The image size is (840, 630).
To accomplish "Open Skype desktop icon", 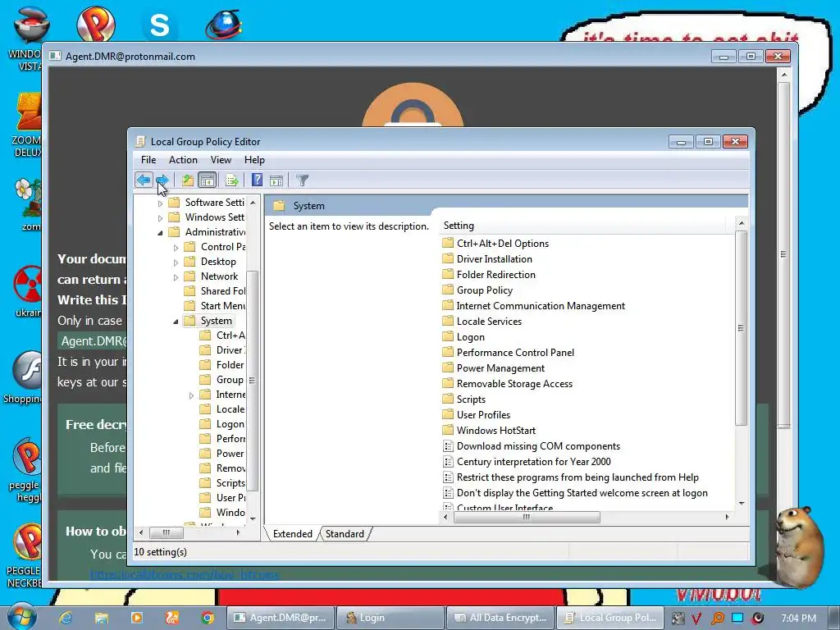I will pyautogui.click(x=160, y=25).
